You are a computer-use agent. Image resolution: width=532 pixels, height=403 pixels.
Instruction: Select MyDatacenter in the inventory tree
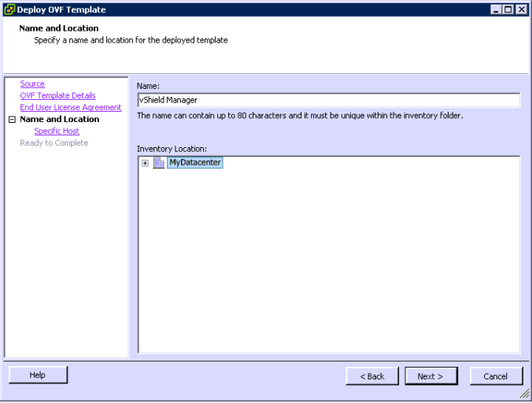tap(194, 163)
